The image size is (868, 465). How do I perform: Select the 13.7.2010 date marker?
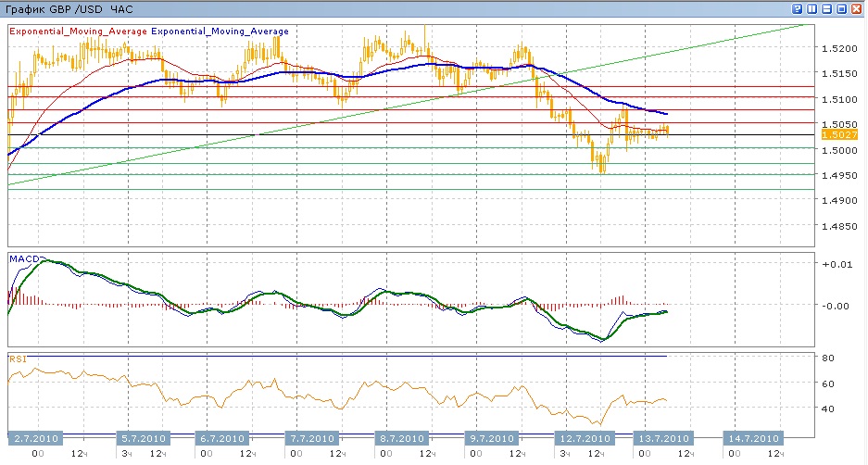click(x=662, y=438)
